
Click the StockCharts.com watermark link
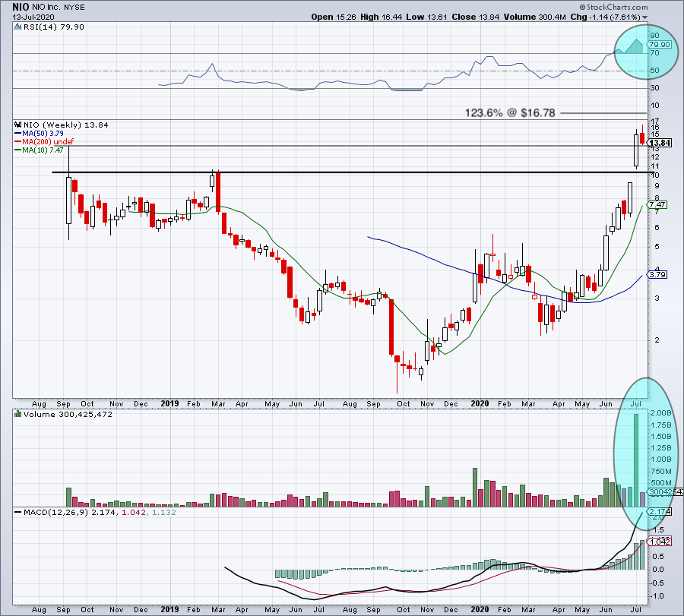pos(614,7)
